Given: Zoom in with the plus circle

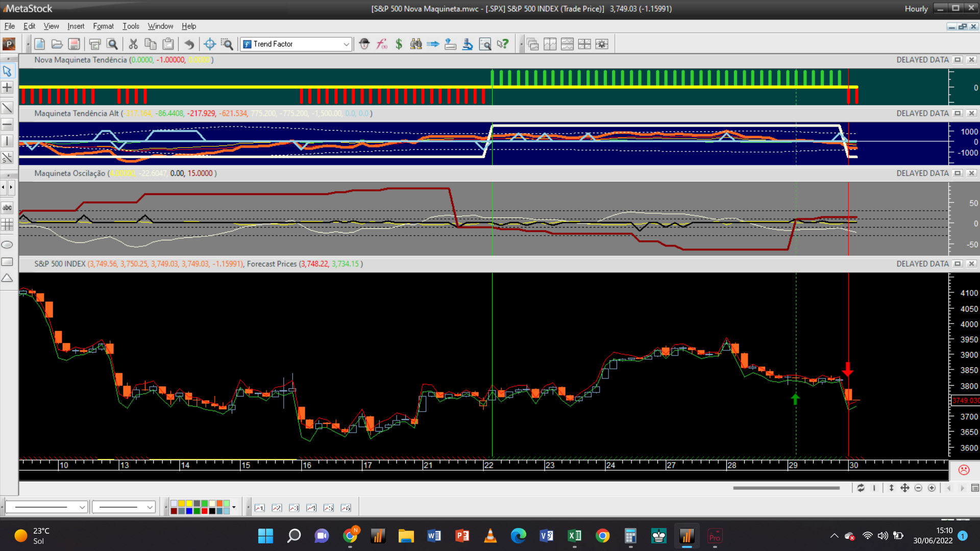Looking at the screenshot, I should pos(932,488).
